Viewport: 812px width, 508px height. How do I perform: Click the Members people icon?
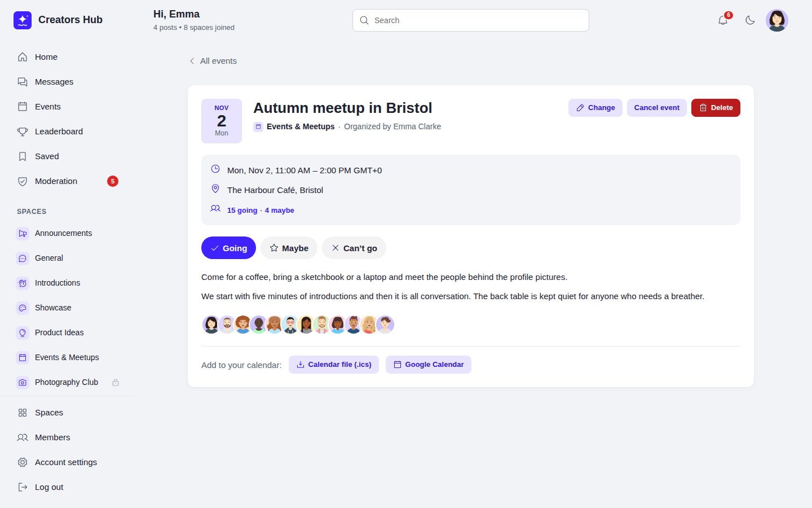click(x=23, y=437)
